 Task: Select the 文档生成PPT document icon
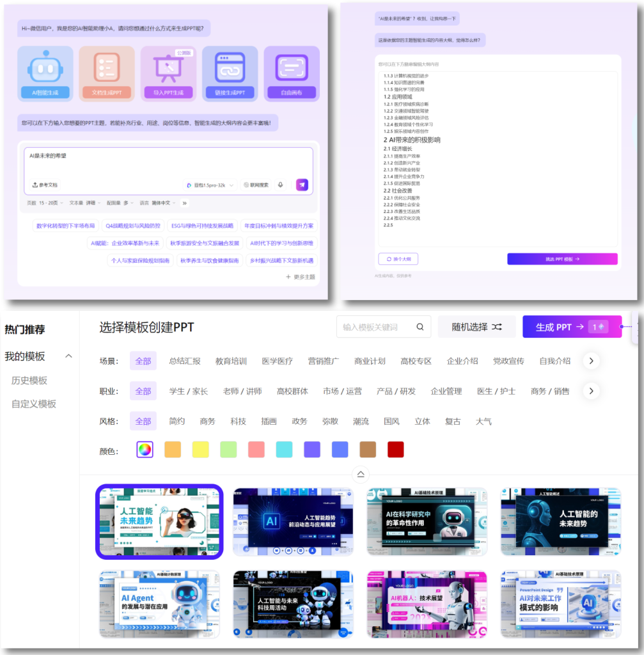(x=106, y=68)
